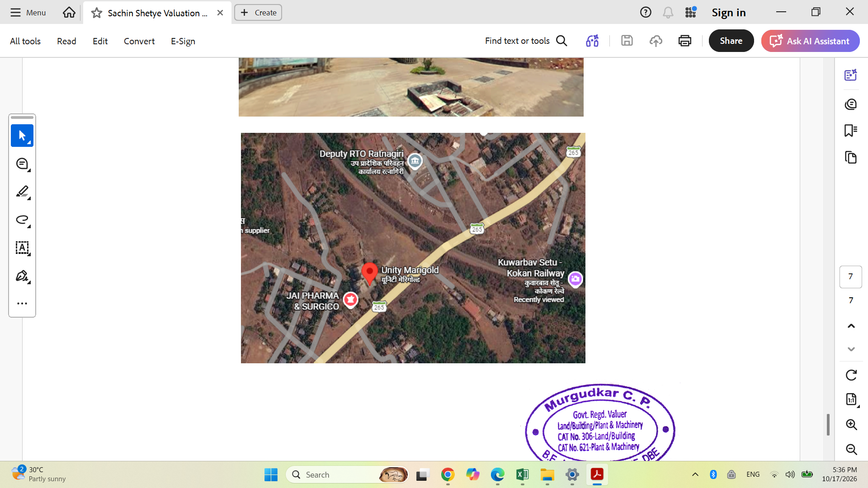Open File Explorer from taskbar
Screen dimensions: 868x488
pyautogui.click(x=547, y=474)
